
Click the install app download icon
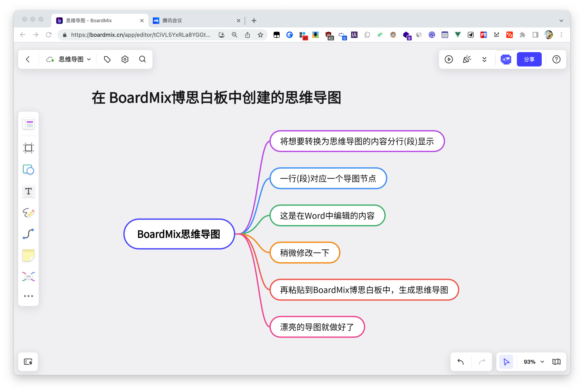[x=221, y=35]
